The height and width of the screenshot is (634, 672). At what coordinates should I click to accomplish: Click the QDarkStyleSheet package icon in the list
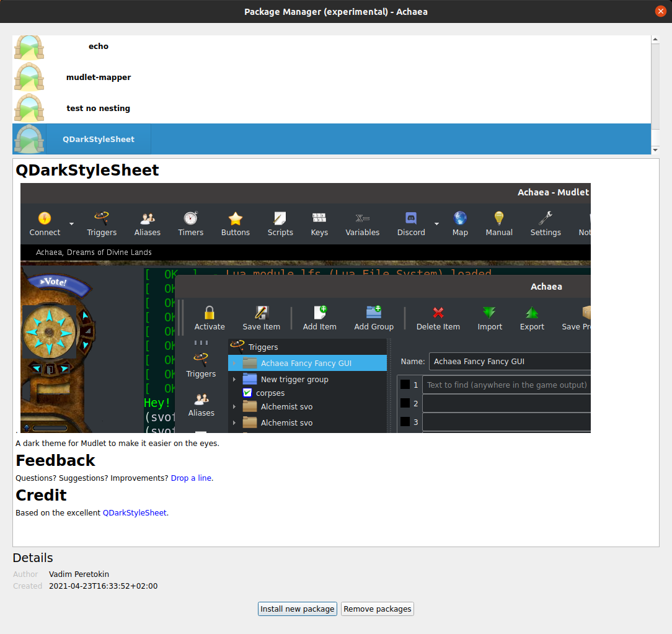coord(29,139)
